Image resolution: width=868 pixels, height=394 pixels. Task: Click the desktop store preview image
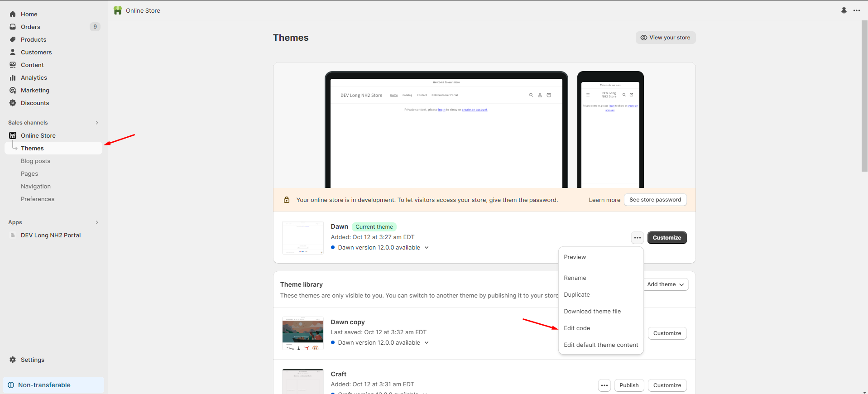point(446,130)
